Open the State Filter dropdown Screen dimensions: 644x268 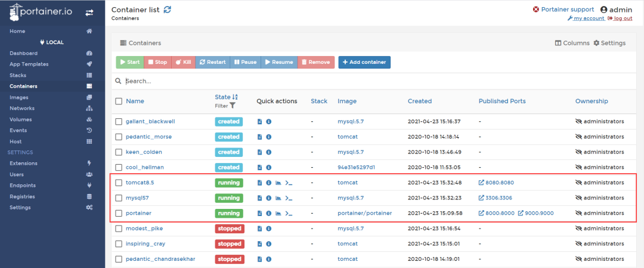pos(225,106)
